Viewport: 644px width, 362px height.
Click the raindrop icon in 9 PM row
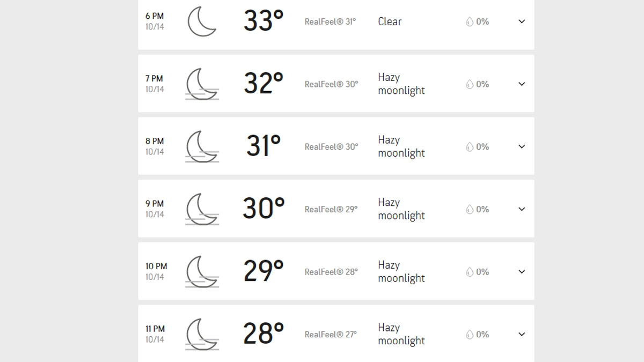[470, 210]
